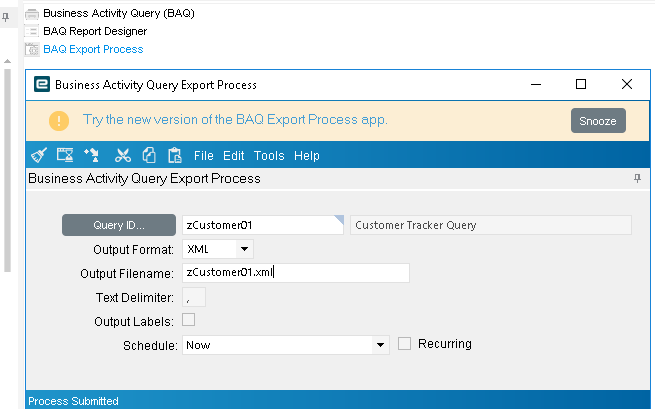The height and width of the screenshot is (409, 655).
Task: Click the Paste clipboard icon
Action: (175, 155)
